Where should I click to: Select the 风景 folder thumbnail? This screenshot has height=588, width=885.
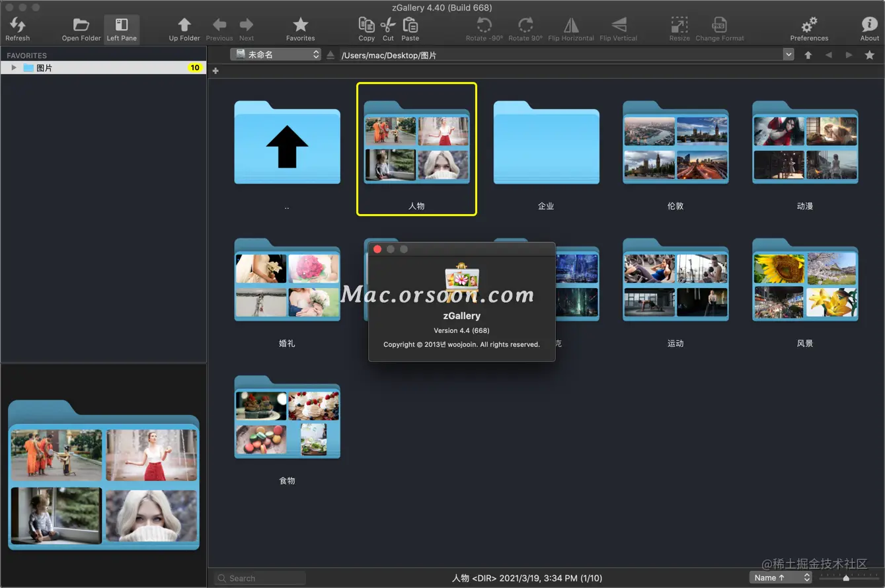pyautogui.click(x=805, y=280)
